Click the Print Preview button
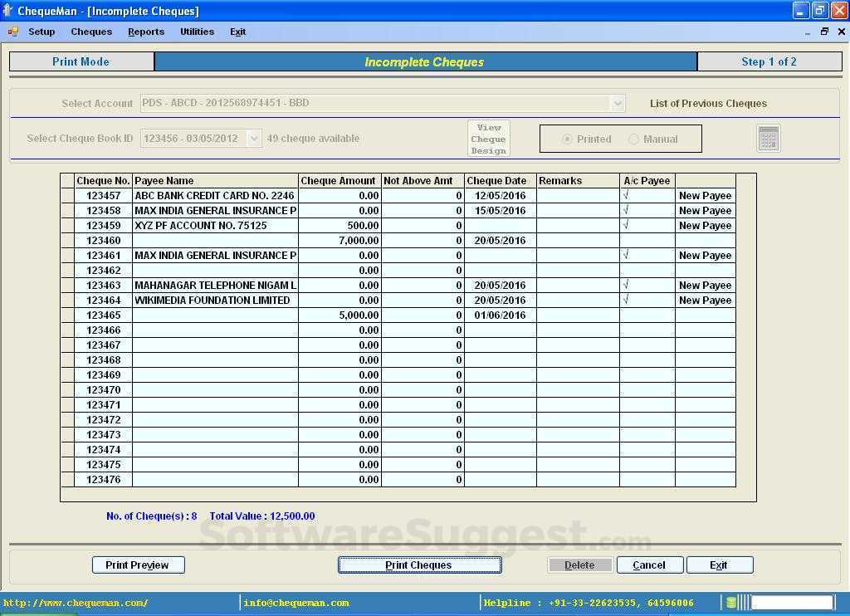The image size is (850, 616). (138, 565)
